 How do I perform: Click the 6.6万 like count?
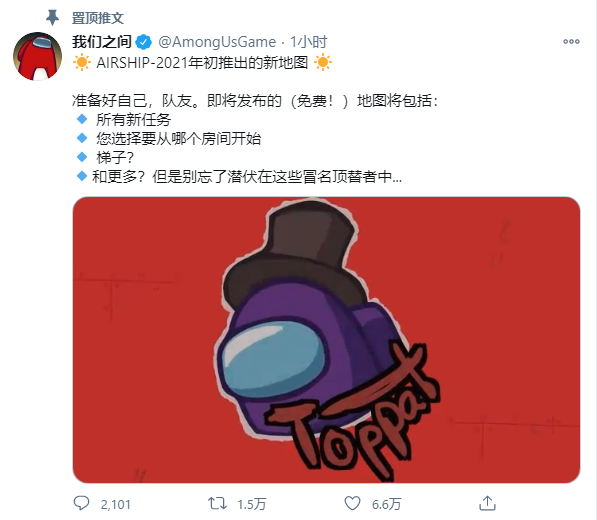click(386, 504)
